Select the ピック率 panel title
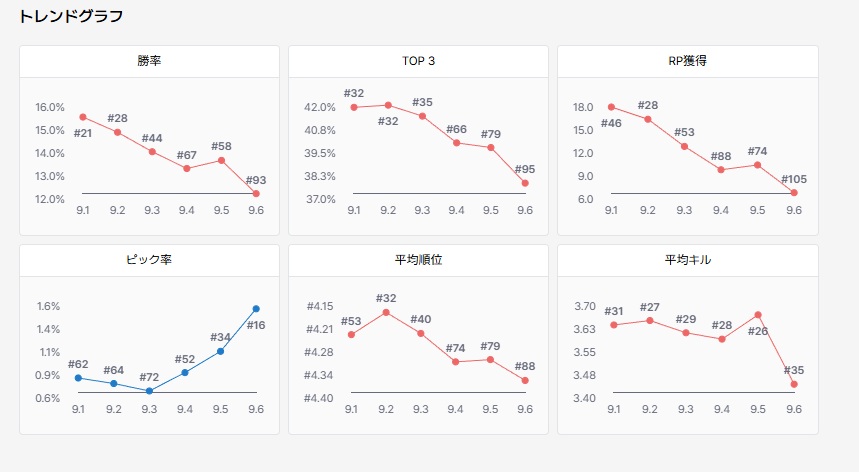Screen dimensions: 859x472 click(150, 260)
